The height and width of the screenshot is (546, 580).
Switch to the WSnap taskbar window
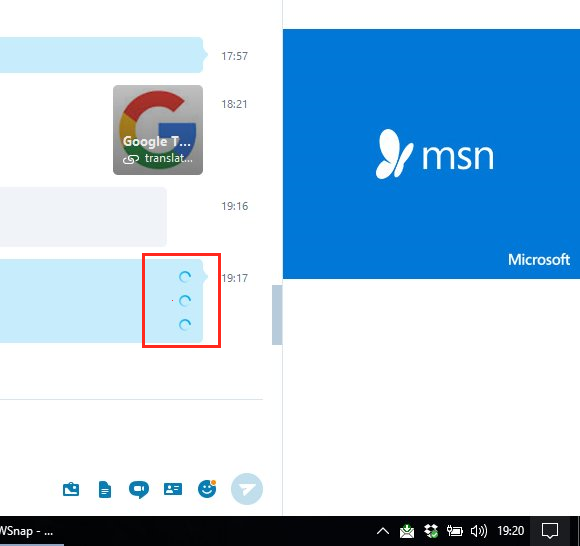tap(28, 531)
